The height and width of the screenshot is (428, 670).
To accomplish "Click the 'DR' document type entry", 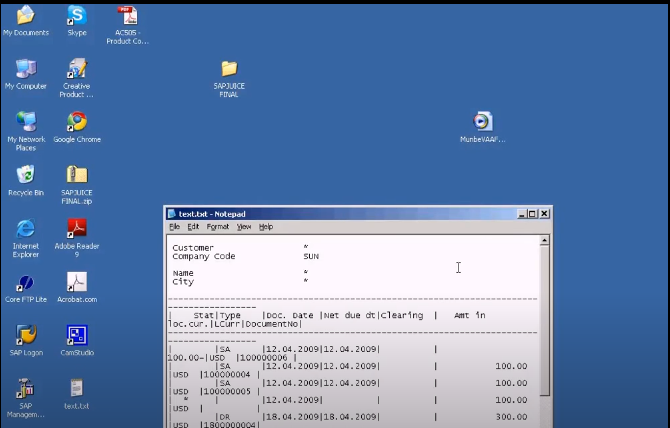I will [x=225, y=417].
